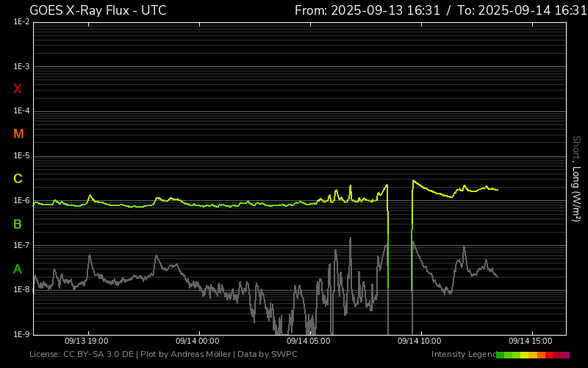
Task: Click the 1E-7 y-axis label
Action: pos(21,245)
